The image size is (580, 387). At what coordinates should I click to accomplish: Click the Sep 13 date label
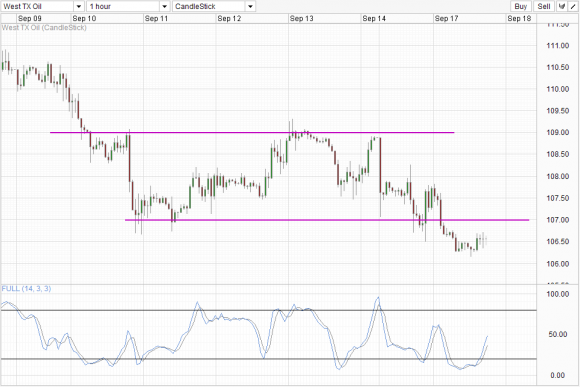(x=301, y=18)
